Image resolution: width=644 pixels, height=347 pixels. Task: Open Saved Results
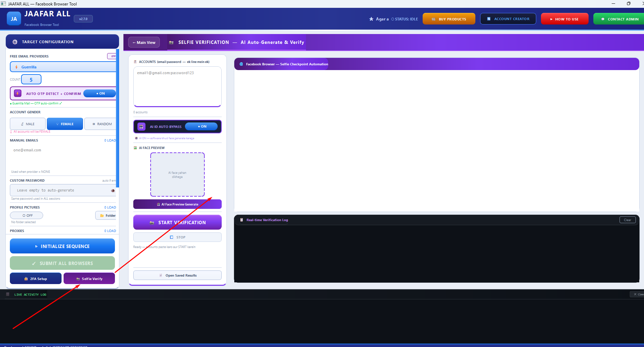[177, 275]
